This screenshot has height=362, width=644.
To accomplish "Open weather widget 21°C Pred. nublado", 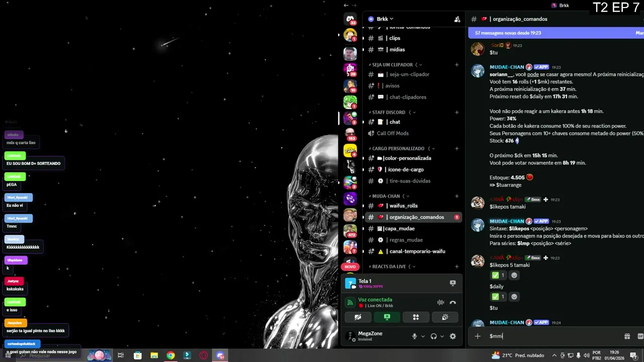I will [x=518, y=355].
